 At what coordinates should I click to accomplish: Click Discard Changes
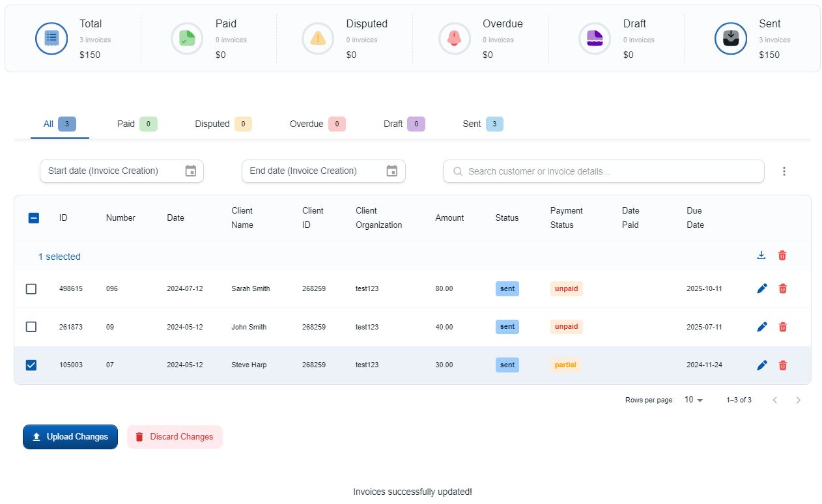pos(175,436)
